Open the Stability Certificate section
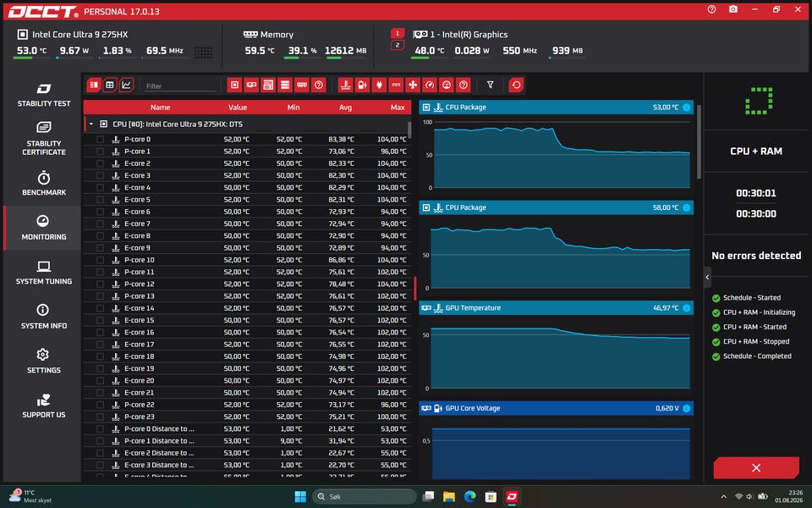This screenshot has width=812, height=508. point(43,139)
